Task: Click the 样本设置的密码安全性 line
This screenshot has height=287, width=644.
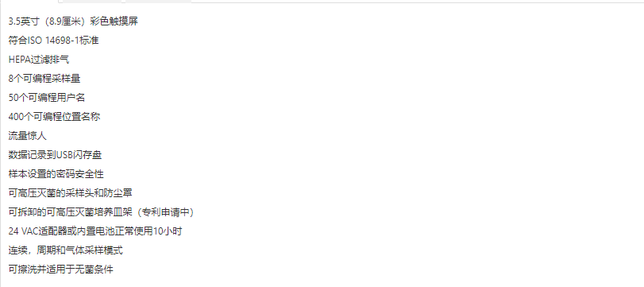Action: tap(56, 174)
